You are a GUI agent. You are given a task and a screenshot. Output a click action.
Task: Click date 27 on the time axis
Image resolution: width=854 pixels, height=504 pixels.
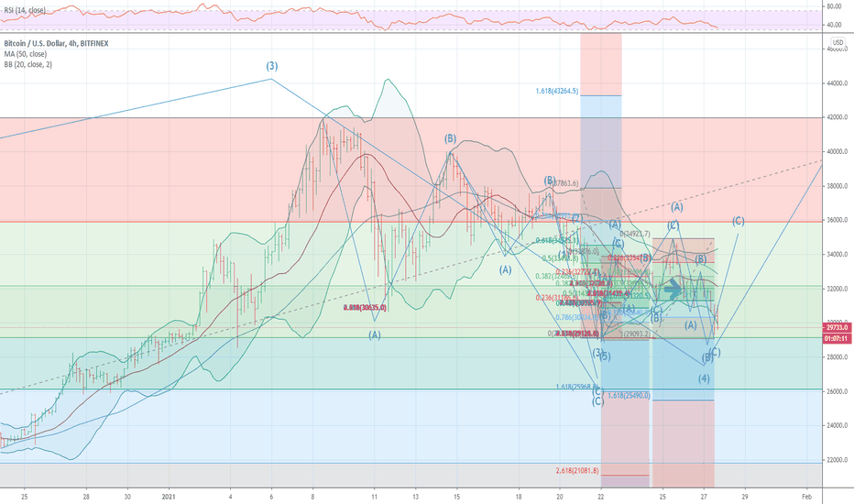pos(704,497)
